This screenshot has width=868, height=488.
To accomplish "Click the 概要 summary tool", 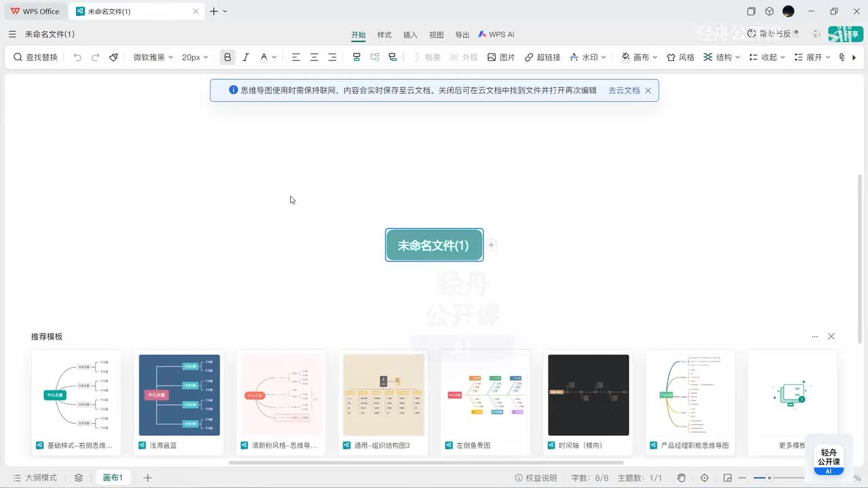I will [x=427, y=58].
